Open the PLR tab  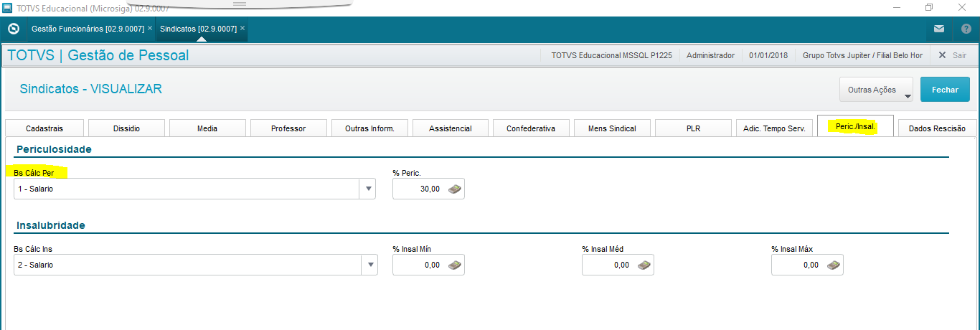tap(693, 128)
